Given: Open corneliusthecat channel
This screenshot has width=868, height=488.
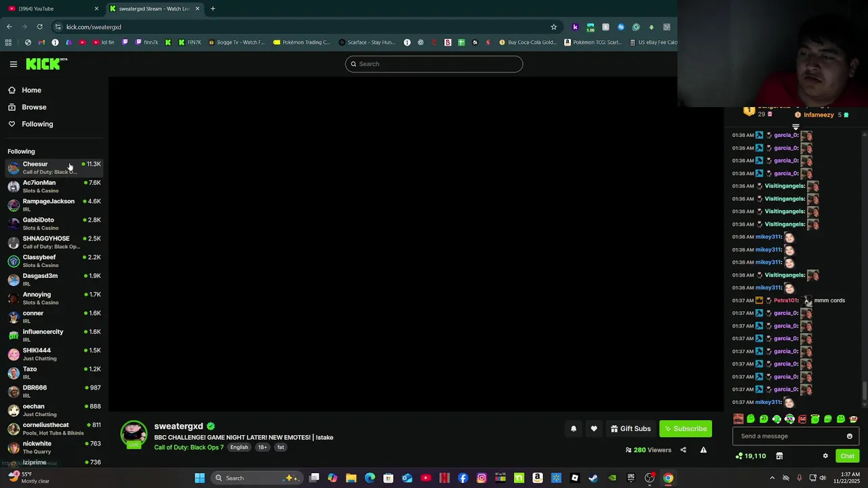Looking at the screenshot, I should coord(54,428).
